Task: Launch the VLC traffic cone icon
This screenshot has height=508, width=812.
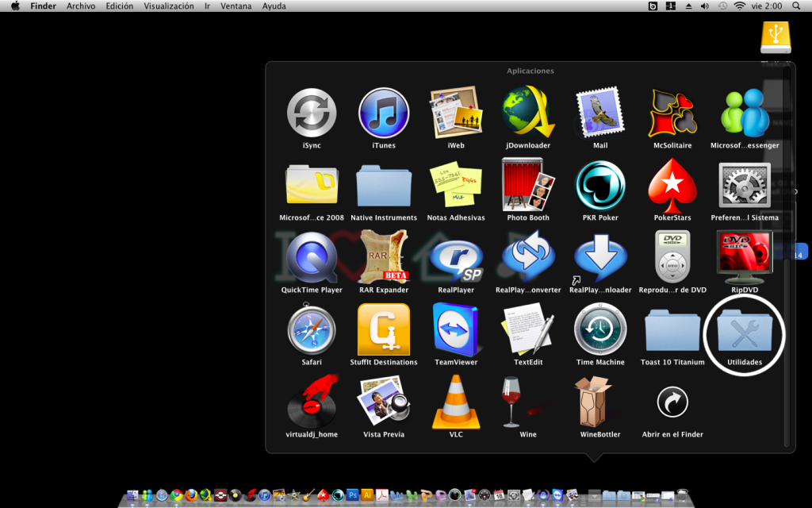Action: tap(456, 402)
